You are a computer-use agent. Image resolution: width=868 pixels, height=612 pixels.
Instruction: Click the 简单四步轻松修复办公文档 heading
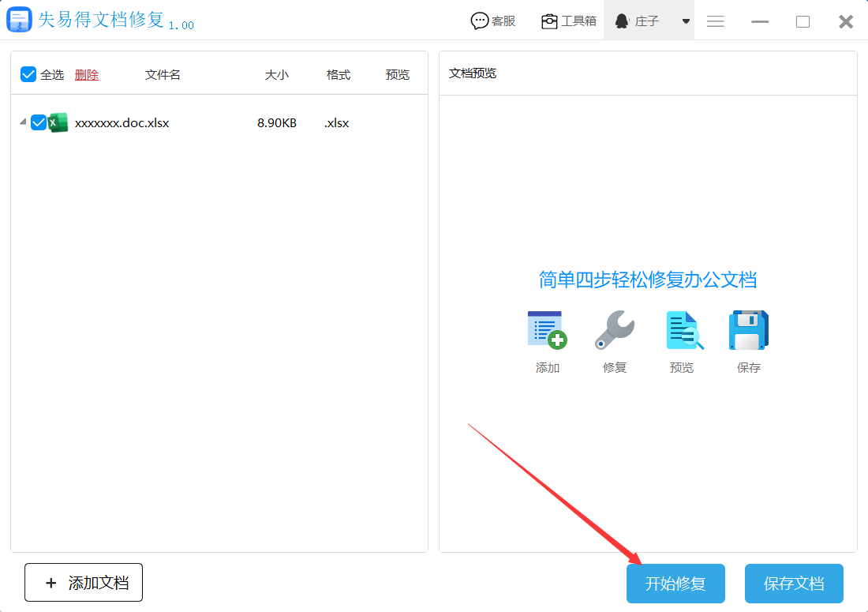(648, 280)
